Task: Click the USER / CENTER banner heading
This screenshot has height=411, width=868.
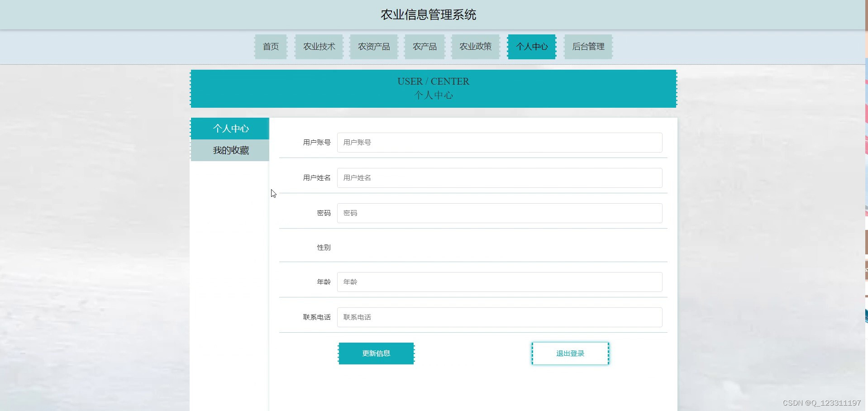Action: point(433,81)
